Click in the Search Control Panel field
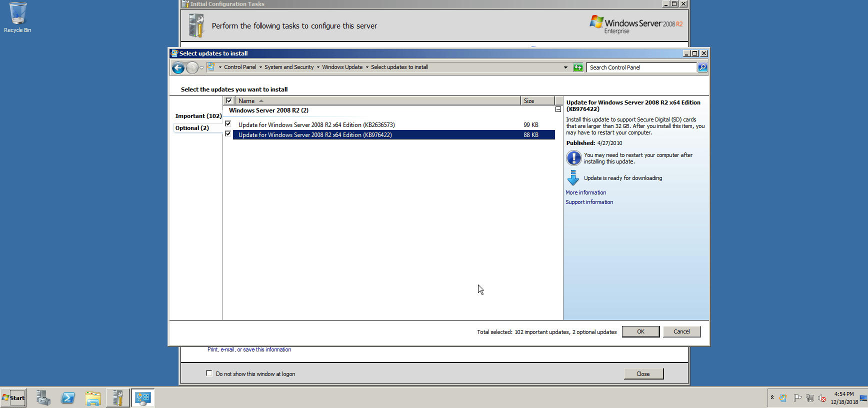This screenshot has height=408, width=868. (x=642, y=67)
